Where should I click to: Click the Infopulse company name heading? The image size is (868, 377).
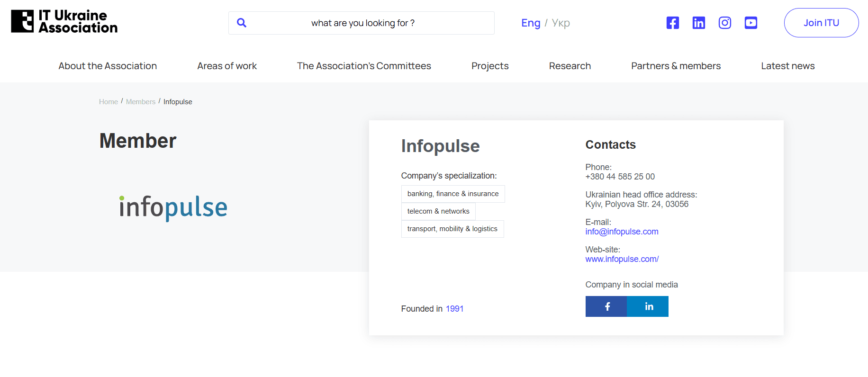point(441,146)
